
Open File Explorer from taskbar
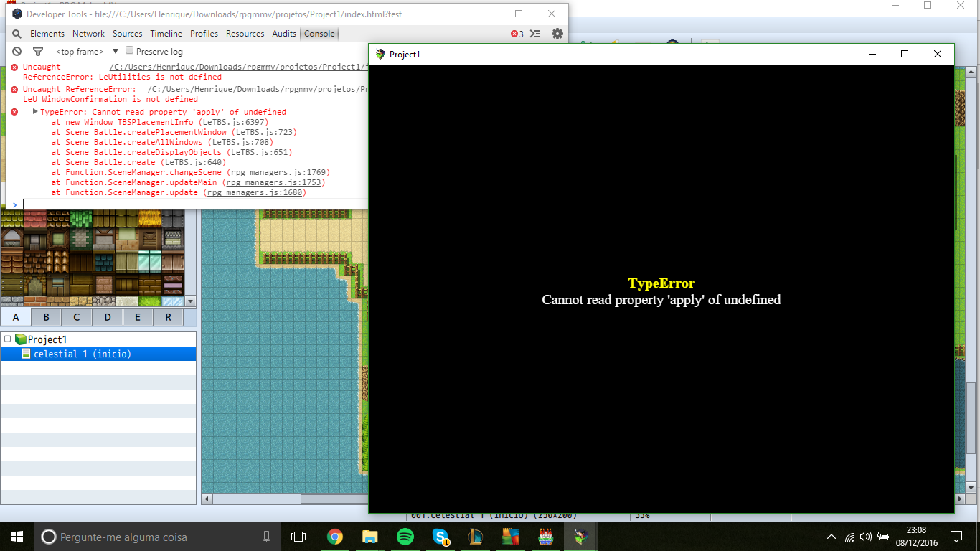pyautogui.click(x=370, y=537)
